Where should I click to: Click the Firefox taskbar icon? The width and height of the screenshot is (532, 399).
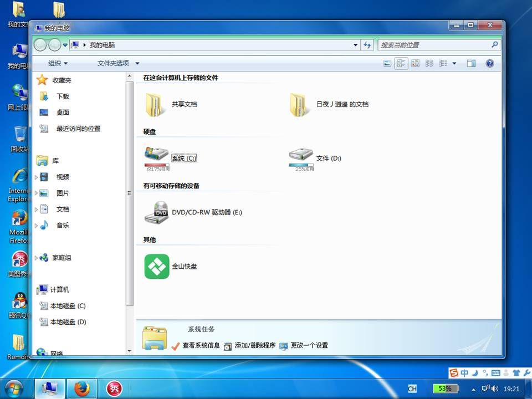(x=82, y=389)
